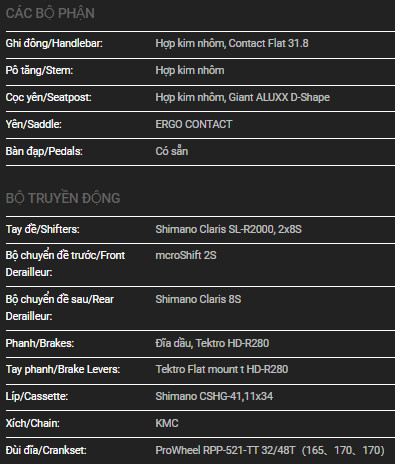Screen dimensions: 395x464
Task: Select the Giant ALUXX D-Shape seatpost value
Action: [x=243, y=97]
